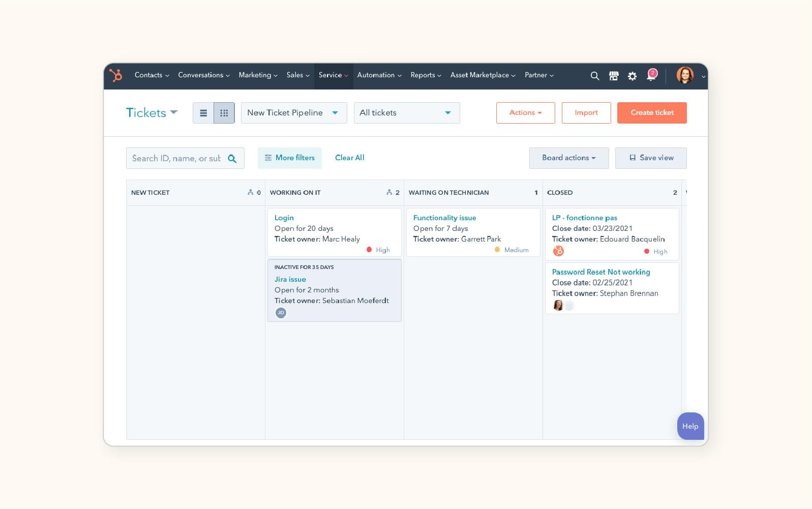Click 'Ticket owner: Stephan Brennan' text
The width and height of the screenshot is (812, 509).
point(605,293)
